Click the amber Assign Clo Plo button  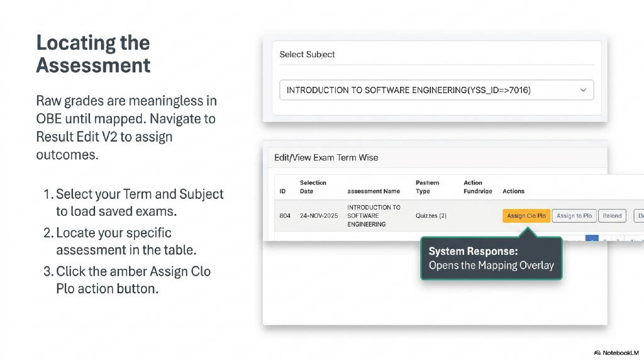526,216
